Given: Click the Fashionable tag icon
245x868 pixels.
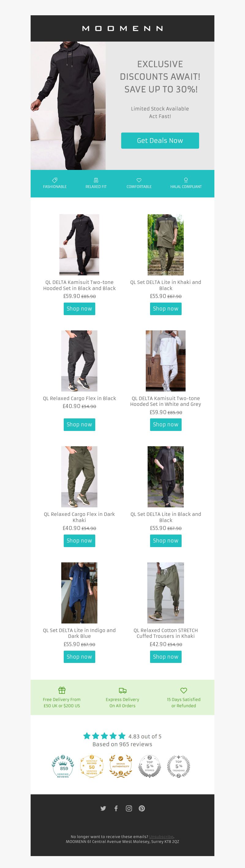Looking at the screenshot, I should [55, 180].
